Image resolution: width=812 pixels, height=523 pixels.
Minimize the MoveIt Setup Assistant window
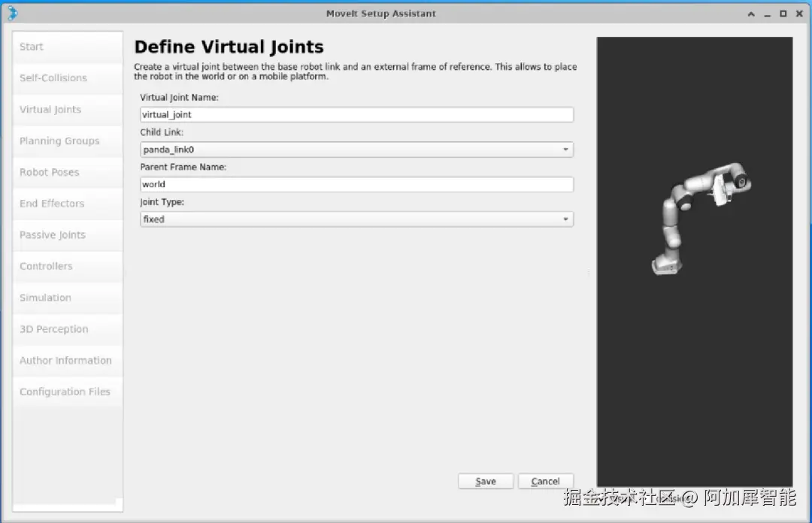(768, 14)
